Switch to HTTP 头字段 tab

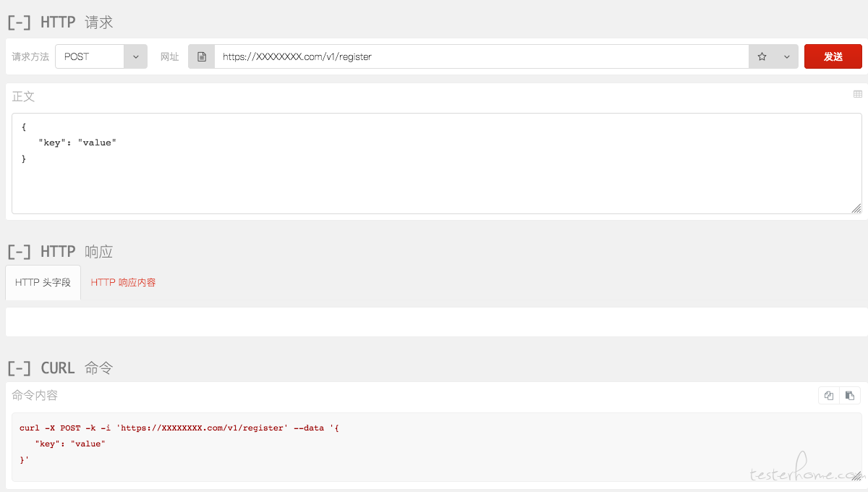43,282
